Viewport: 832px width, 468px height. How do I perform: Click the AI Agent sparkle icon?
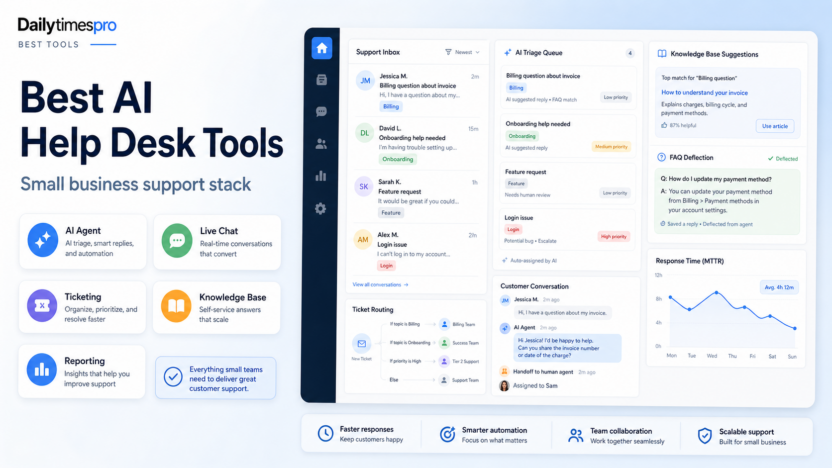42,240
